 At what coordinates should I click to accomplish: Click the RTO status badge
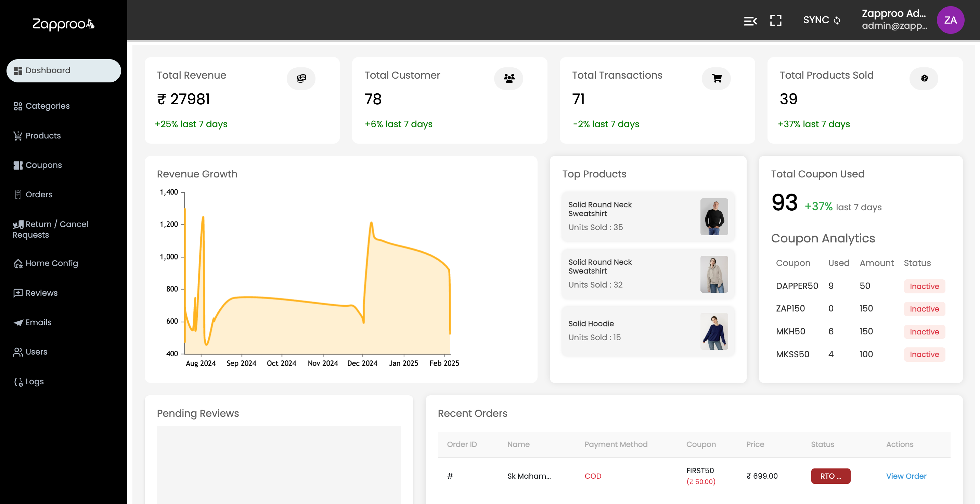coord(830,476)
